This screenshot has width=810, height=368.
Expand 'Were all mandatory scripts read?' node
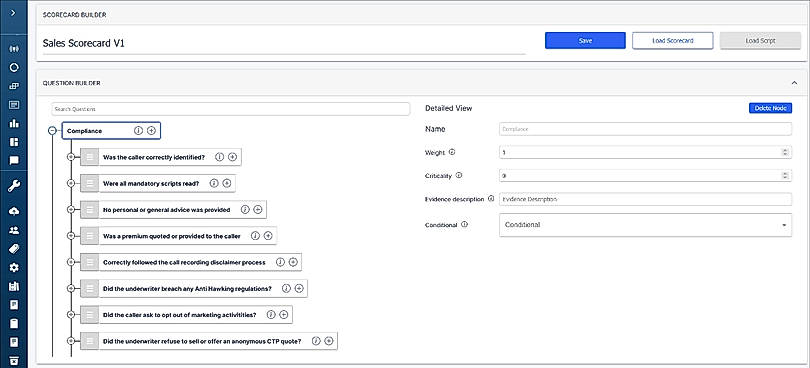[71, 183]
